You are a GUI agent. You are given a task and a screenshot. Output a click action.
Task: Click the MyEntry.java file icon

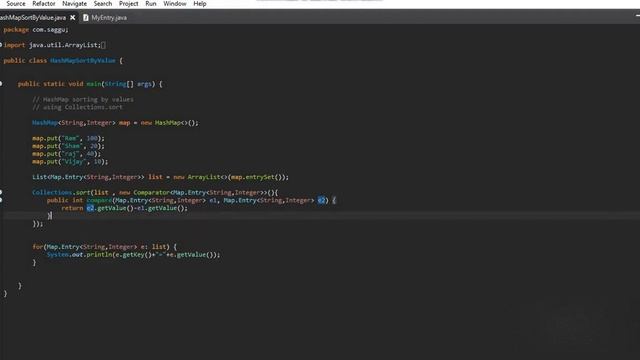[86, 18]
